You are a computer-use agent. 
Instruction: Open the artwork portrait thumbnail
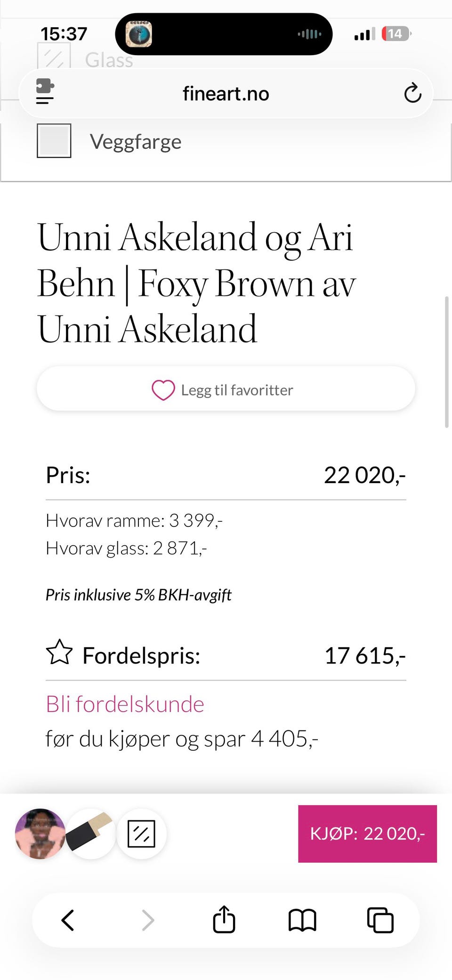click(40, 834)
